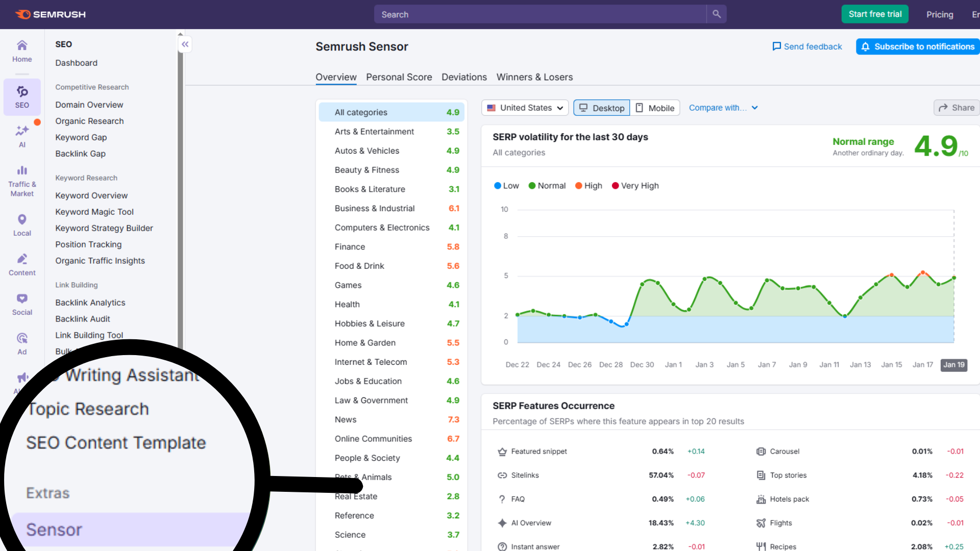Open Link Building Tool
This screenshot has width=980, height=551.
[89, 335]
